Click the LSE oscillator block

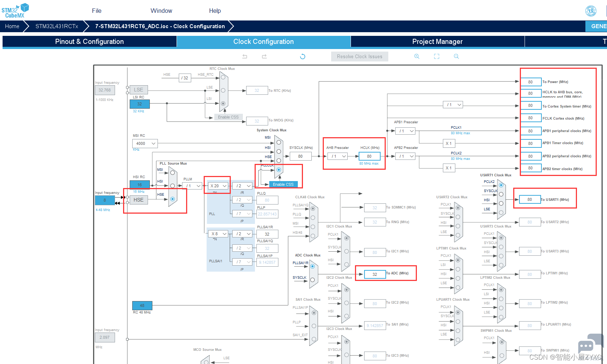pyautogui.click(x=138, y=90)
